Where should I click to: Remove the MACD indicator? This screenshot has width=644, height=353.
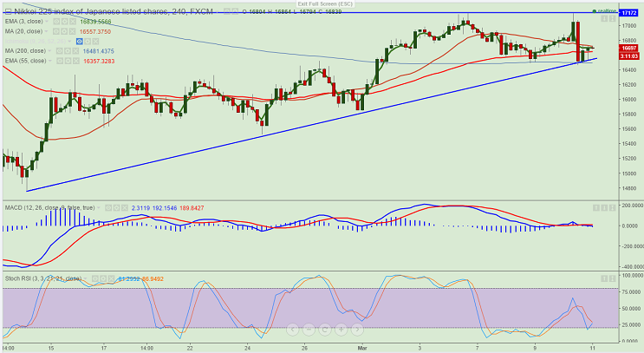tap(125, 208)
